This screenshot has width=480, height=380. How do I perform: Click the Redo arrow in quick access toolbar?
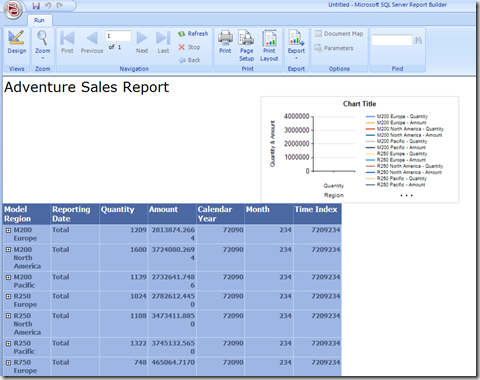pos(60,6)
